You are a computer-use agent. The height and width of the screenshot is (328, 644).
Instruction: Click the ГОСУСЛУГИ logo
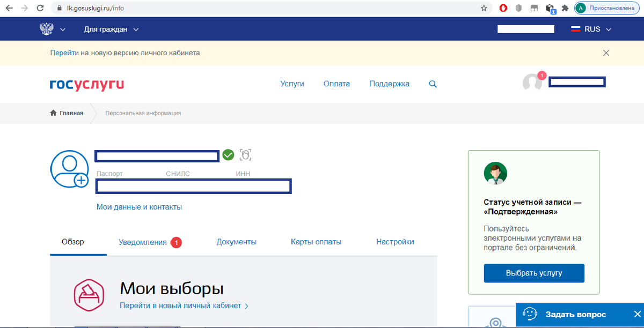pyautogui.click(x=86, y=84)
